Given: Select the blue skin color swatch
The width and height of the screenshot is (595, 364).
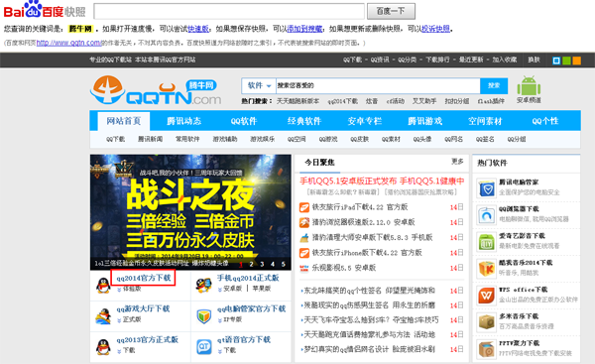Looking at the screenshot, I should (556, 61).
